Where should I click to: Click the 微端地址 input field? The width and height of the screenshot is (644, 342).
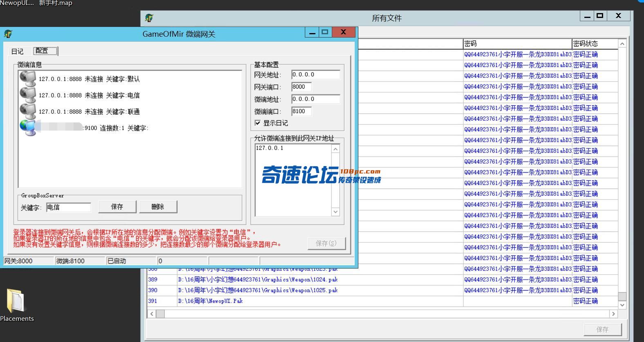(x=315, y=99)
